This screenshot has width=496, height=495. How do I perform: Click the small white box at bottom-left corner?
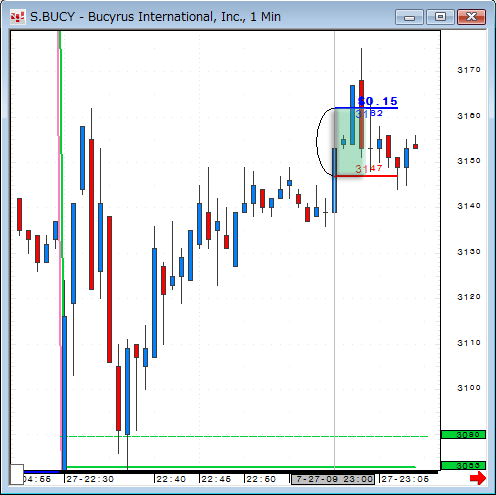(x=17, y=474)
